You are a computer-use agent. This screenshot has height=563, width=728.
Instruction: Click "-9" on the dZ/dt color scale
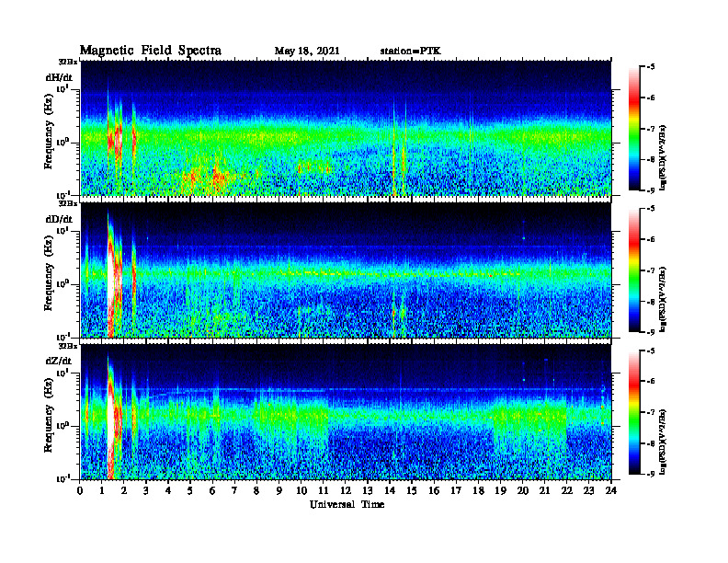coord(651,475)
